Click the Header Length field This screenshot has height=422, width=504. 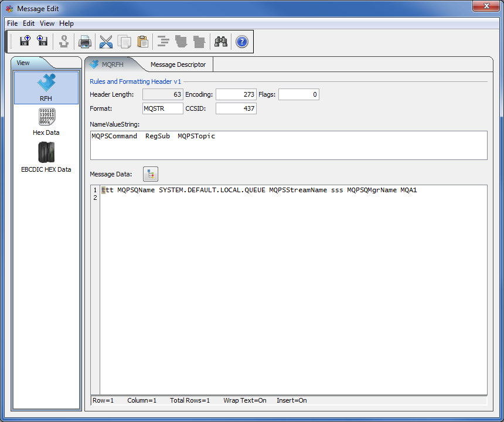pyautogui.click(x=163, y=94)
